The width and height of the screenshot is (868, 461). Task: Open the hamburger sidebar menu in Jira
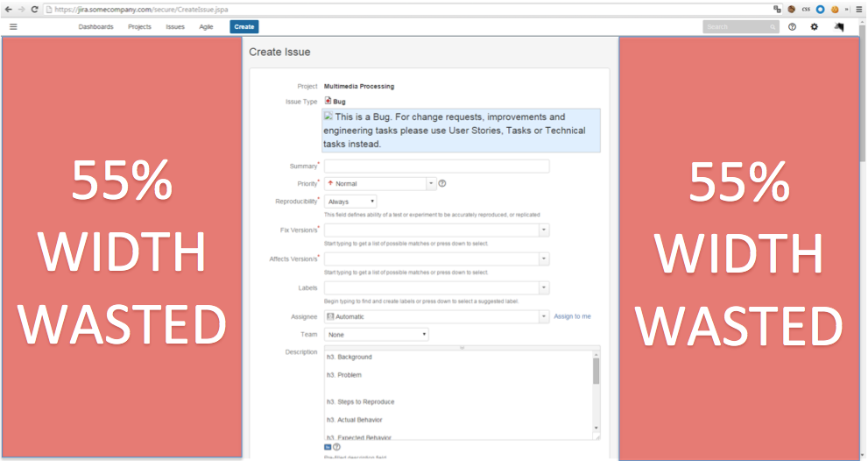(13, 26)
